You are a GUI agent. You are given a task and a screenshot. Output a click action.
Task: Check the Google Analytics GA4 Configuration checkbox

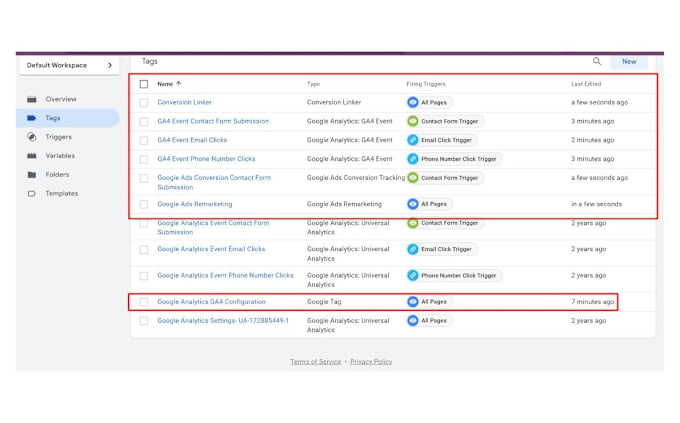pos(144,302)
